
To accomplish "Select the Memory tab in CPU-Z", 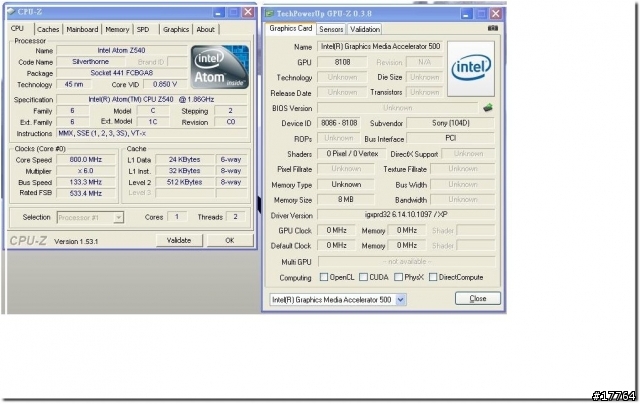I will tap(117, 29).
